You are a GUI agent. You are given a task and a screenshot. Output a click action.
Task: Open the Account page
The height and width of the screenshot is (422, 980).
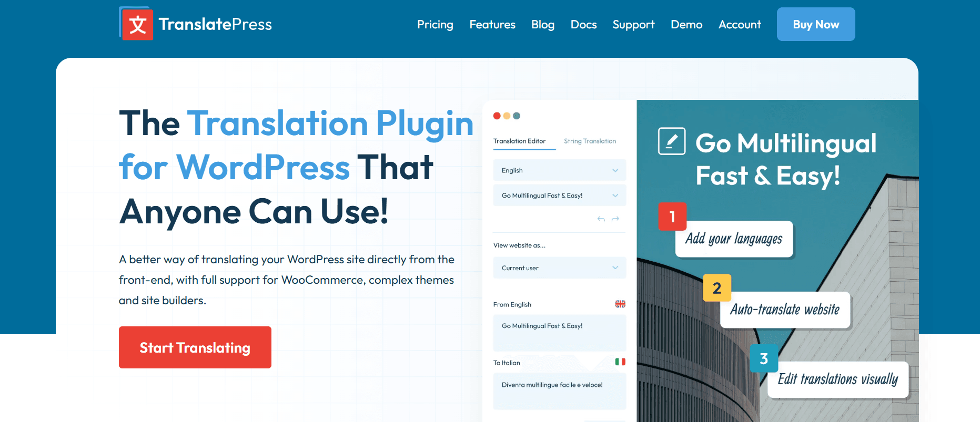coord(740,25)
